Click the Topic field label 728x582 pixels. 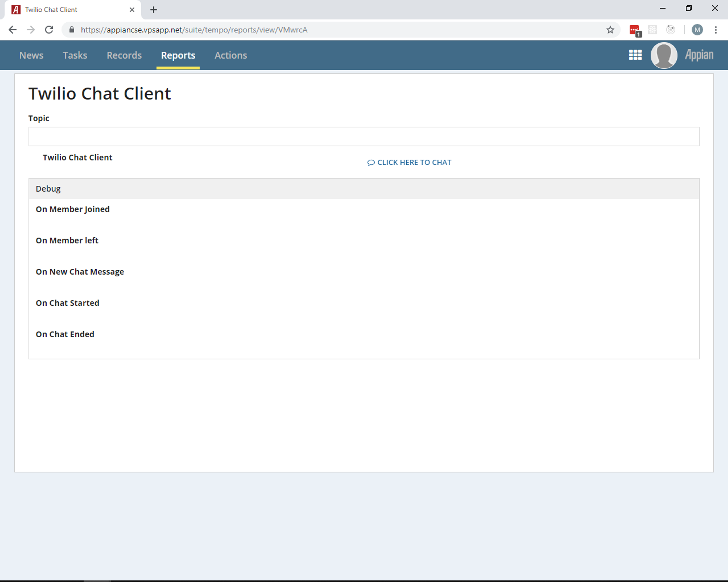tap(39, 118)
